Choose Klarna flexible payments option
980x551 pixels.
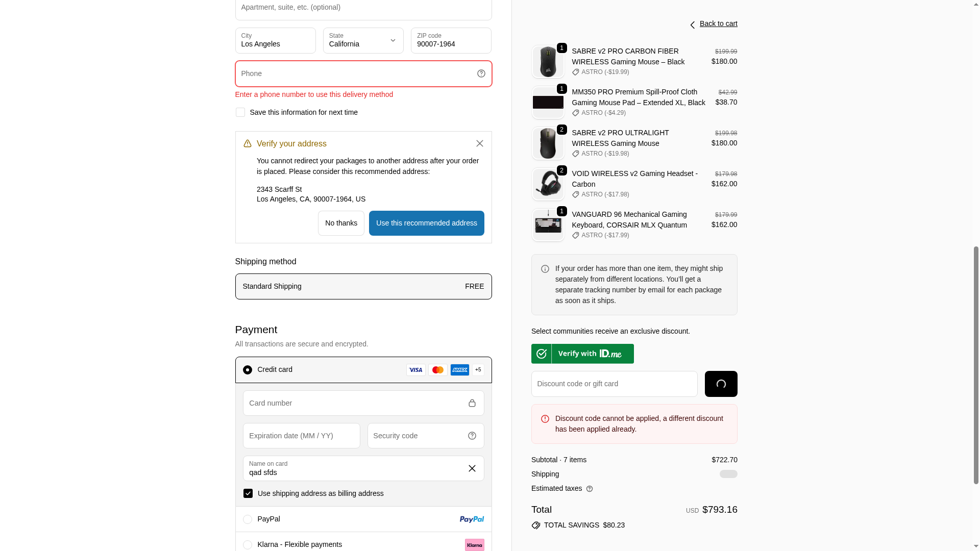[248, 545]
